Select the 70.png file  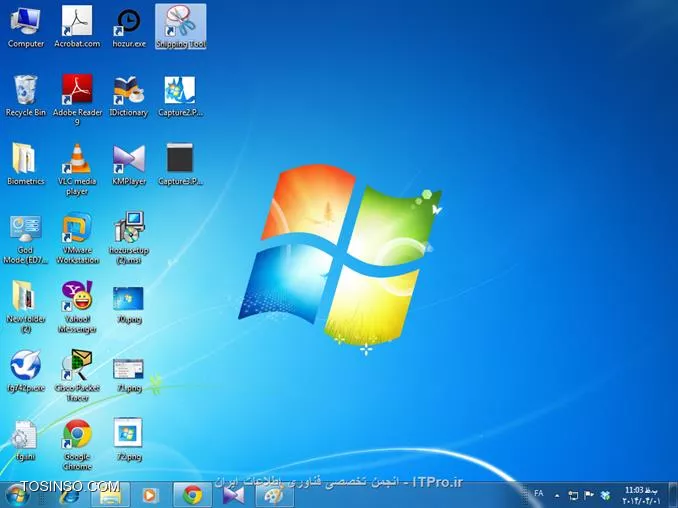[x=129, y=305]
